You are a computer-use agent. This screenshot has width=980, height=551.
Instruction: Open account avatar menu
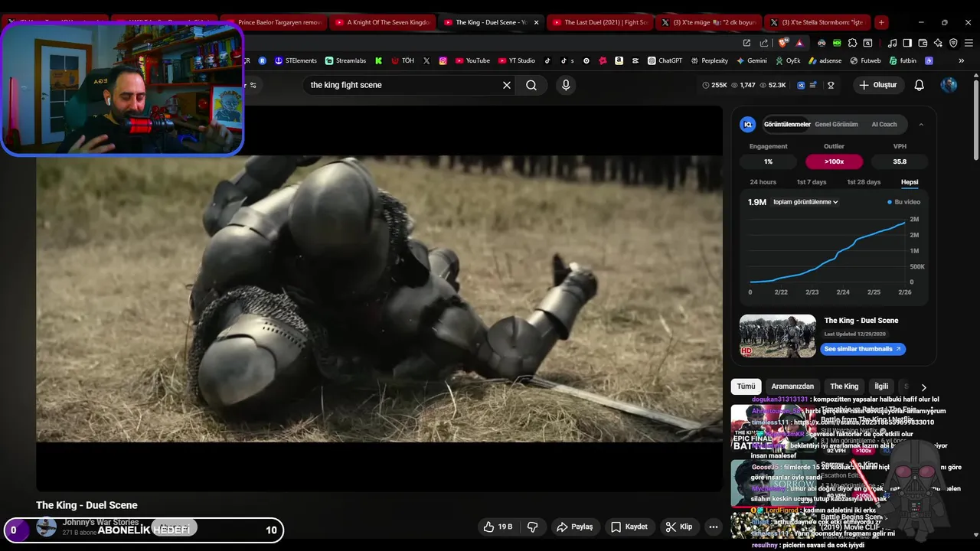point(949,85)
